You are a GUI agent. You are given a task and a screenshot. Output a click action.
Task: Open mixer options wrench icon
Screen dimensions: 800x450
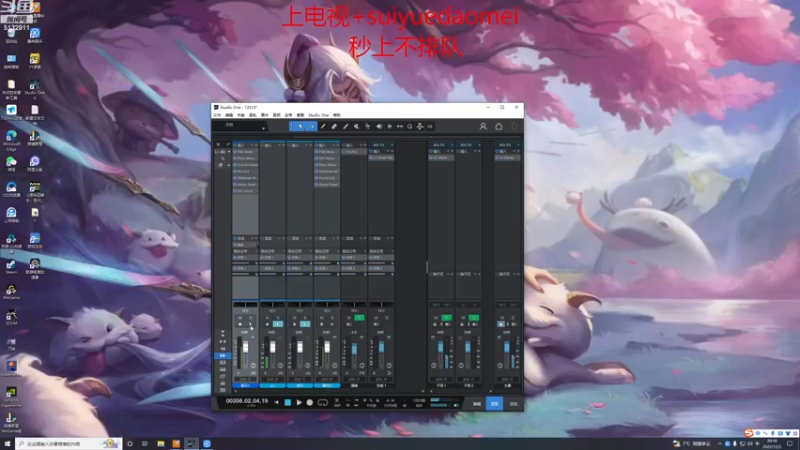coord(227,145)
